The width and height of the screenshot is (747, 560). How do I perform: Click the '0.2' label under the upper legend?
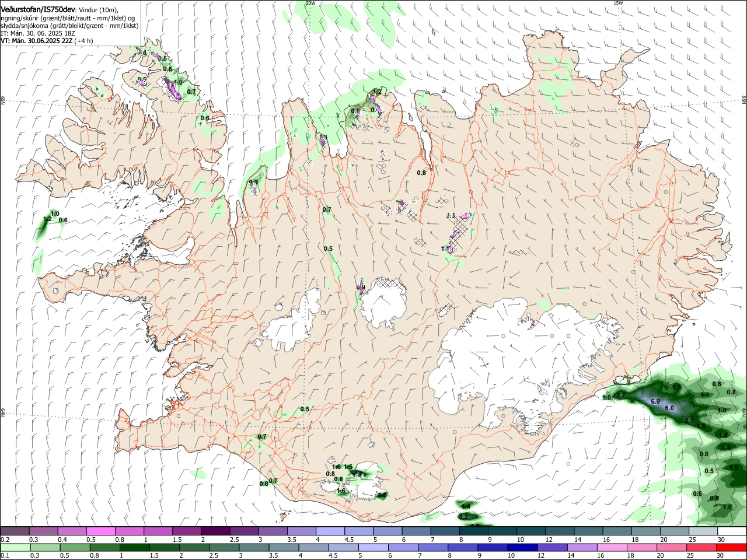5,540
